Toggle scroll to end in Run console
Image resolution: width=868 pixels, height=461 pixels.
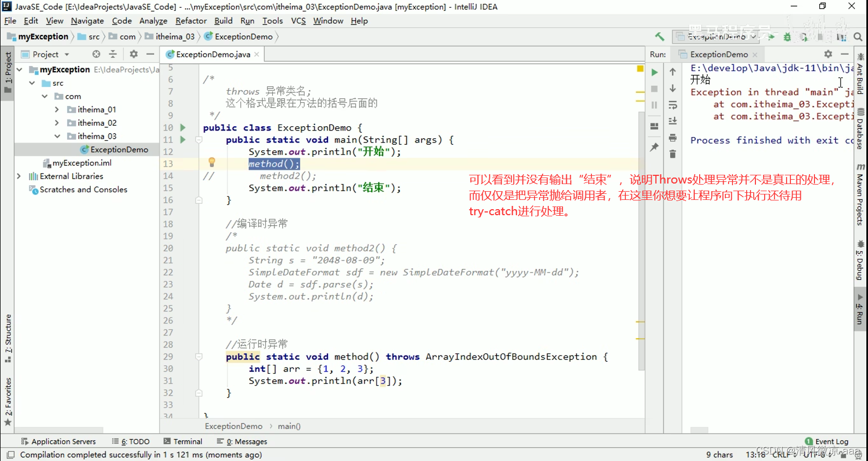pos(673,121)
